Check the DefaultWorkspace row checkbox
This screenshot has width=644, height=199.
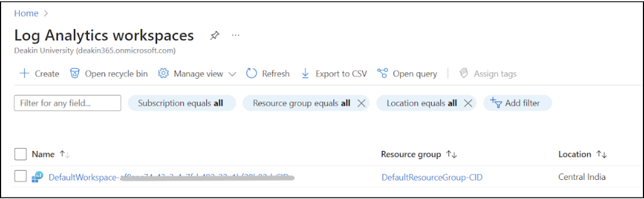click(21, 176)
